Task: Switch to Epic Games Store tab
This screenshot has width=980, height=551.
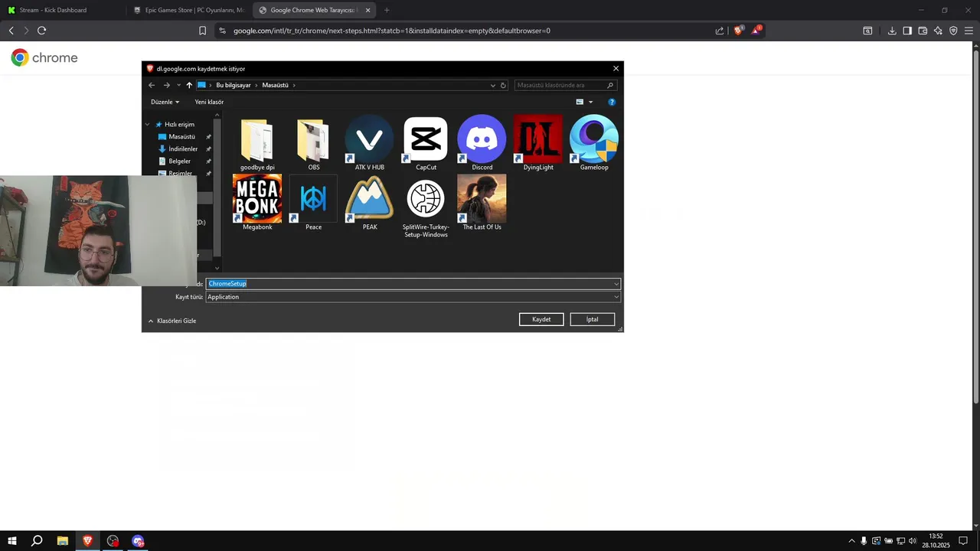Action: pyautogui.click(x=188, y=10)
